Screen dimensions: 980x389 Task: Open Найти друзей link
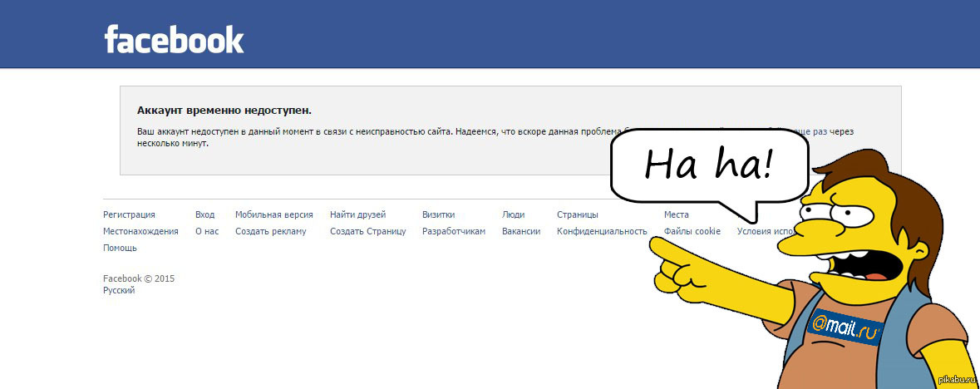click(358, 214)
